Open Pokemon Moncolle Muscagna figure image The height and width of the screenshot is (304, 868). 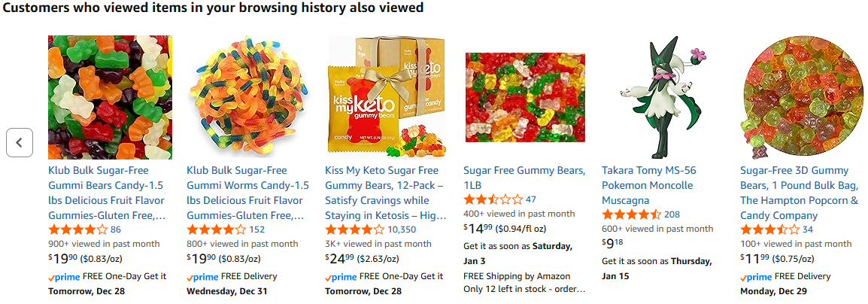[663, 97]
